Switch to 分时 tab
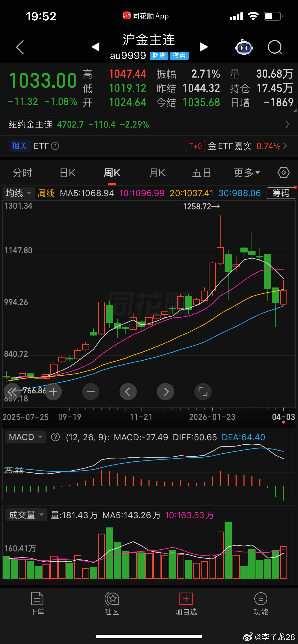This screenshot has width=298, height=644. (22, 173)
